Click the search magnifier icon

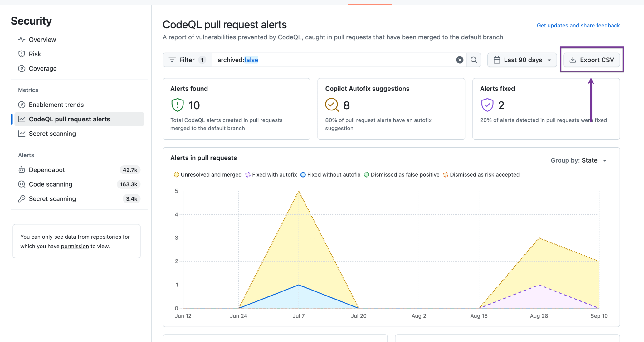474,60
